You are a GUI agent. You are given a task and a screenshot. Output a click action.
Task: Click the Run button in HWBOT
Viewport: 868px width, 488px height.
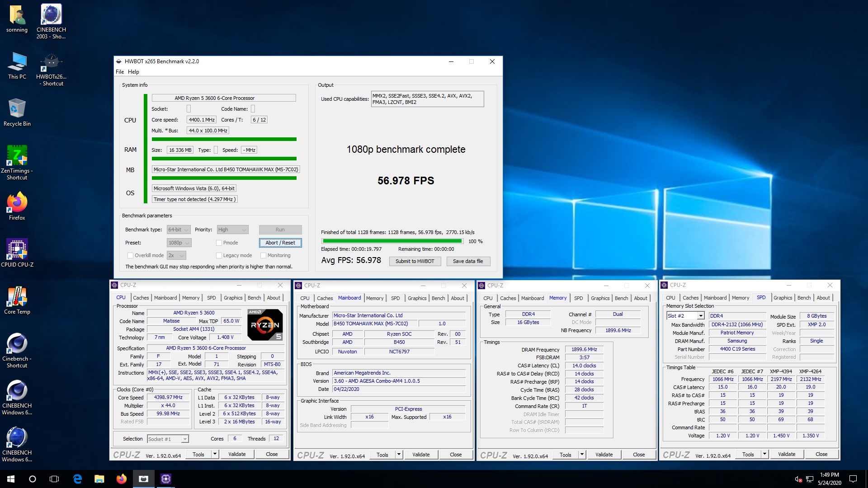pyautogui.click(x=280, y=230)
